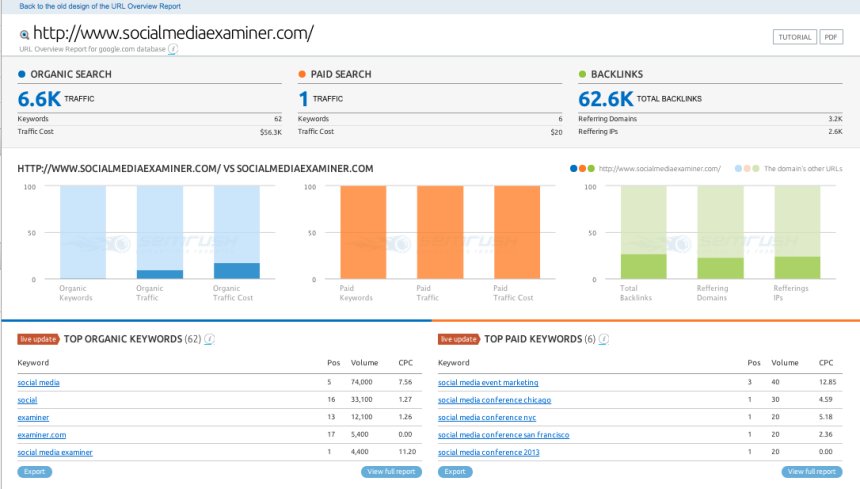The image size is (860, 489).
Task: Click Volume column header in organic keywords table
Action: (x=365, y=363)
